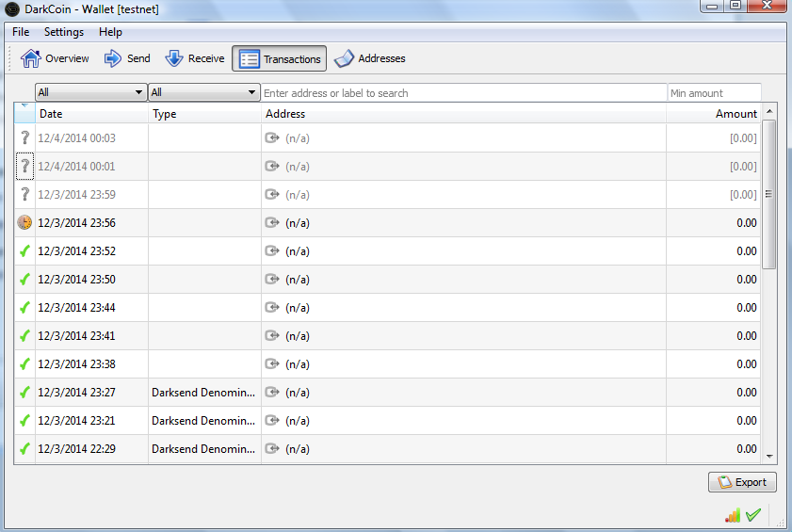This screenshot has width=792, height=532.
Task: Click the send arrow icon in 12/3/2014 23:27 row
Action: (272, 392)
